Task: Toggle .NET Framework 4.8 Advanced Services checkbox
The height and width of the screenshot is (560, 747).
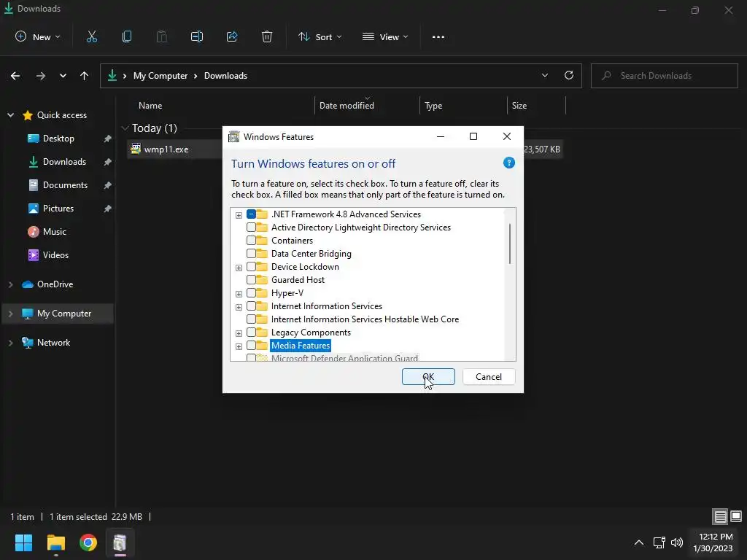Action: (x=251, y=214)
